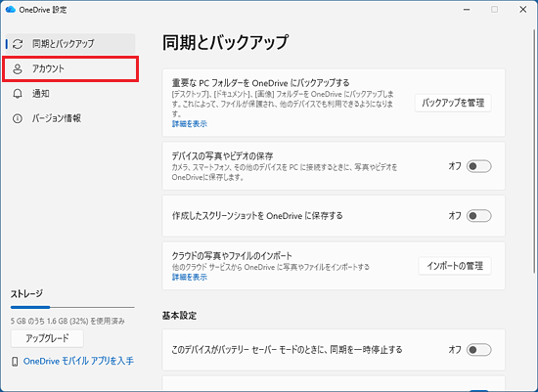Click the OneDrive cloud icon in title bar
Image resolution: width=538 pixels, height=392 pixels.
point(11,9)
